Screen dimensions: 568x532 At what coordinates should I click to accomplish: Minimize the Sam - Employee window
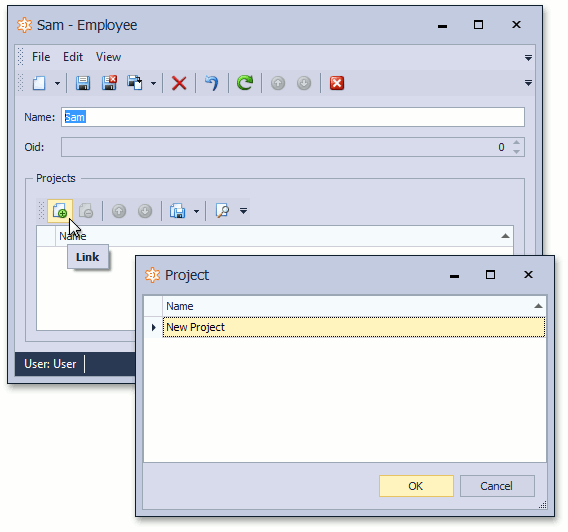[442, 26]
